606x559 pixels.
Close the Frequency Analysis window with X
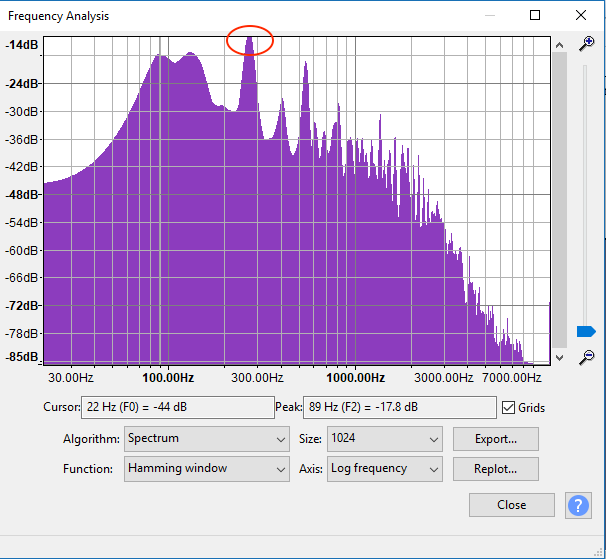[x=580, y=15]
